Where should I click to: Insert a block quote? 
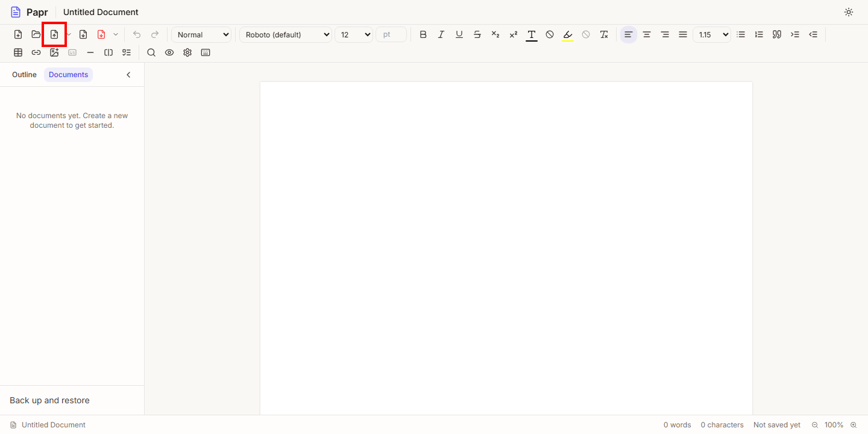(x=778, y=34)
